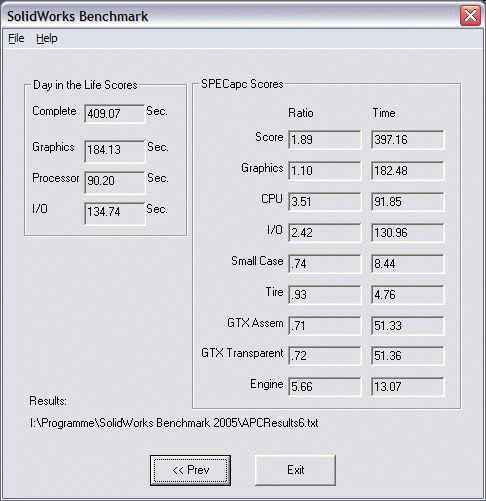The image size is (486, 501).
Task: Click the Tire ratio field .93
Action: 325,295
